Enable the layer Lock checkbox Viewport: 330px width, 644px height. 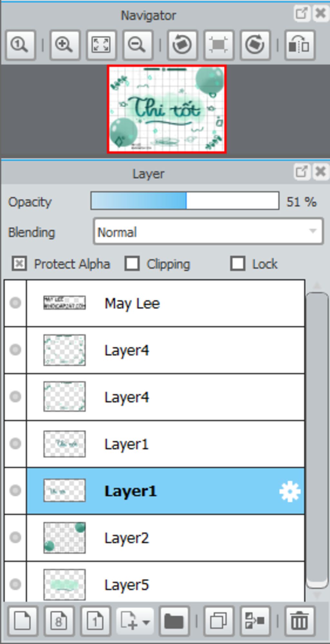coord(238,264)
